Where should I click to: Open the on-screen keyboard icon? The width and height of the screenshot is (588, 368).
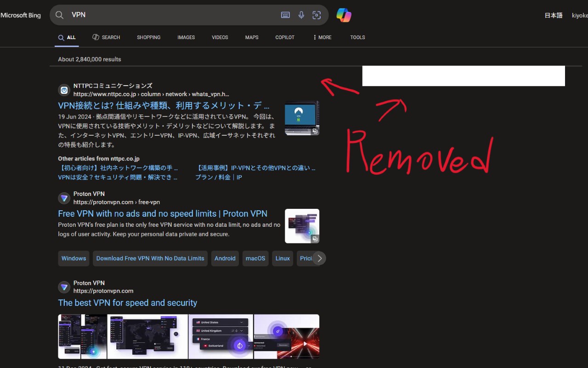pyautogui.click(x=285, y=15)
